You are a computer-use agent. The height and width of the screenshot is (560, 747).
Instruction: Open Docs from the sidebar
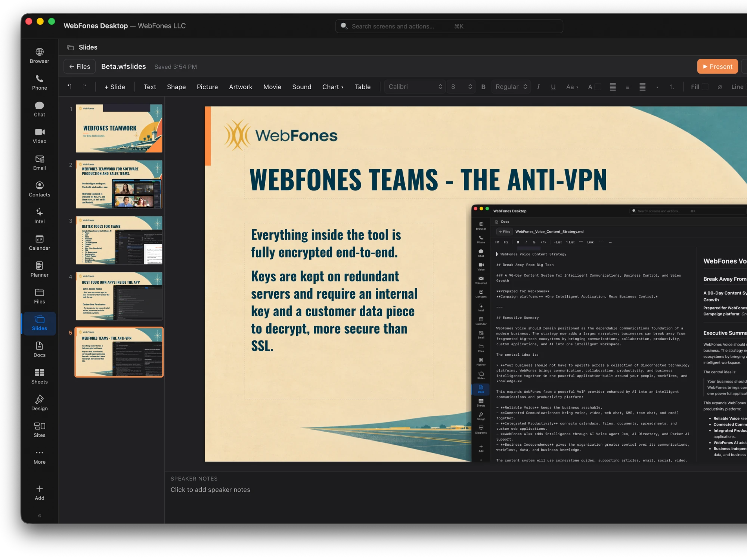pyautogui.click(x=39, y=350)
